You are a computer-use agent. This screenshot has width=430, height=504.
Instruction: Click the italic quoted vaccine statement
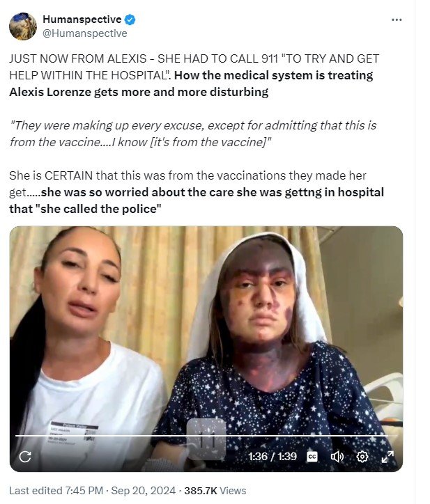point(193,134)
